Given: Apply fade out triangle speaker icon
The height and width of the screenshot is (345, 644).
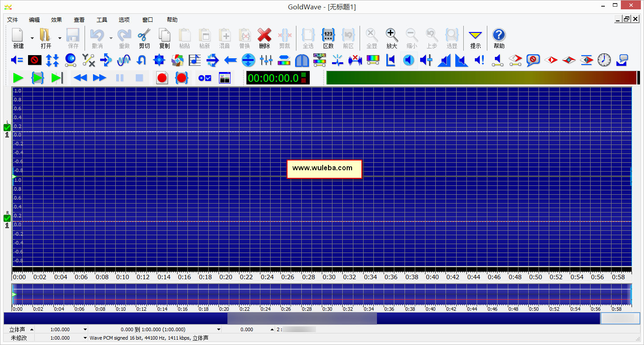Looking at the screenshot, I should (x=462, y=60).
